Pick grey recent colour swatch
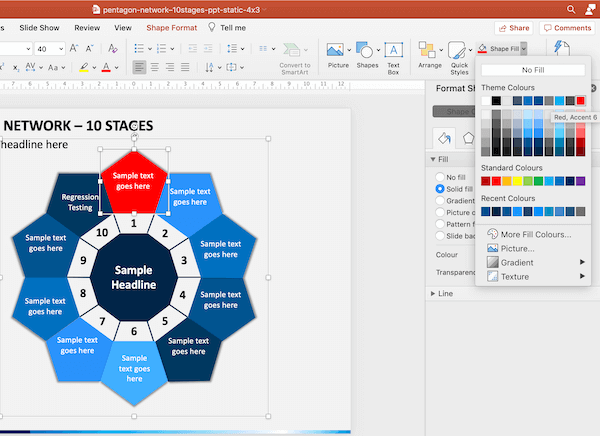The image size is (600, 436). pyautogui.click(x=580, y=211)
